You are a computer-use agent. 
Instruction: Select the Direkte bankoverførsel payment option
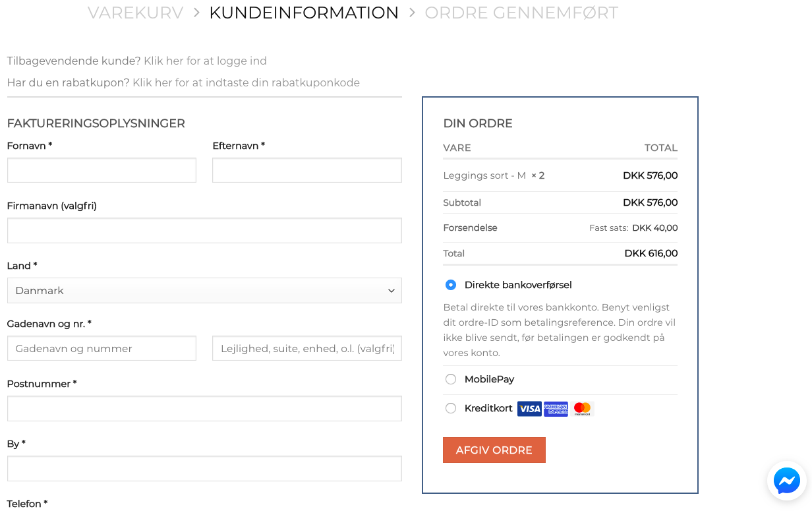coord(451,285)
